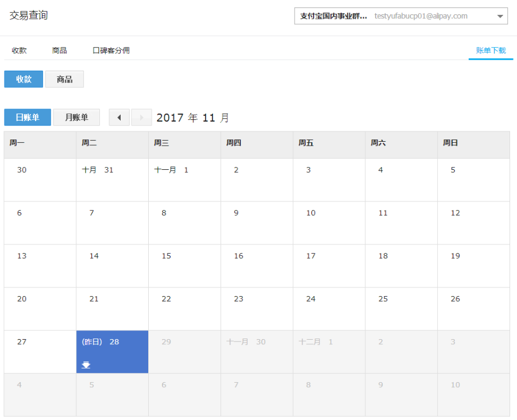Select grayed 十二月 1 cell
Viewport: 517px width, 420px height.
click(329, 352)
